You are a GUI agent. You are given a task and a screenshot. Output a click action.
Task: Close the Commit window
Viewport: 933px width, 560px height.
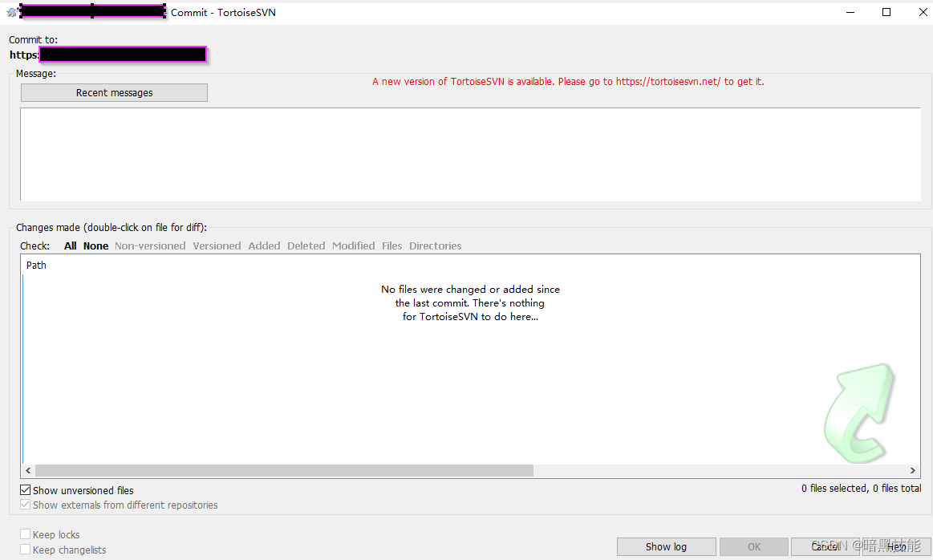click(x=923, y=12)
